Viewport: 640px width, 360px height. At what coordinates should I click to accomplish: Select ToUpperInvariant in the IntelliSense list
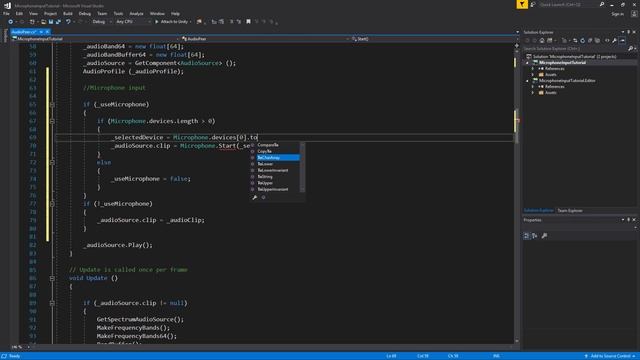point(275,189)
